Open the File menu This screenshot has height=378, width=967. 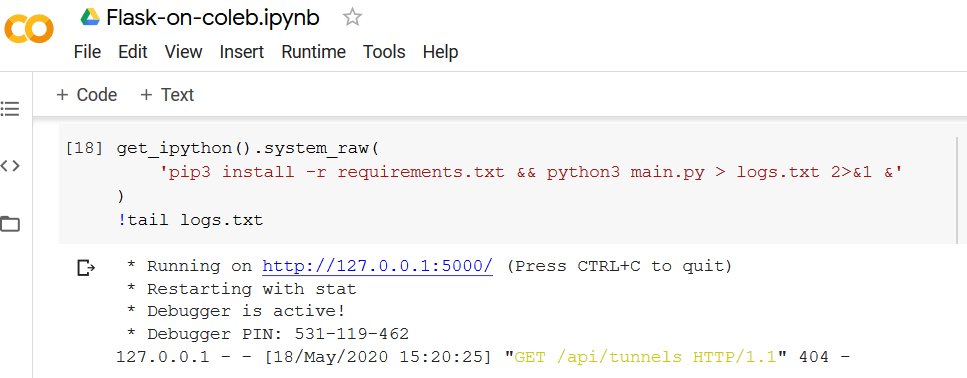[x=87, y=52]
